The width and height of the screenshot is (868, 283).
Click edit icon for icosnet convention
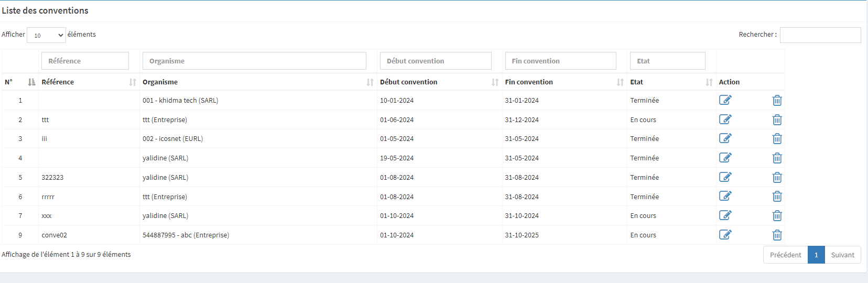click(x=725, y=138)
